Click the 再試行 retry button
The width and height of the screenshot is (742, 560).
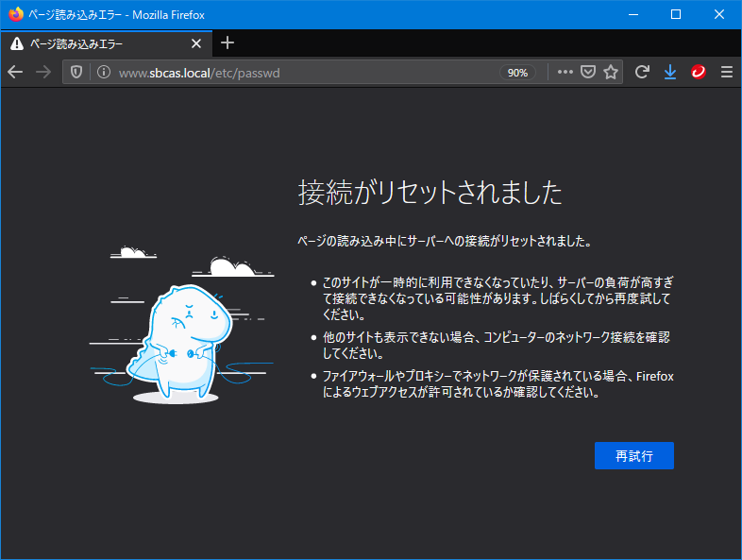coord(633,455)
